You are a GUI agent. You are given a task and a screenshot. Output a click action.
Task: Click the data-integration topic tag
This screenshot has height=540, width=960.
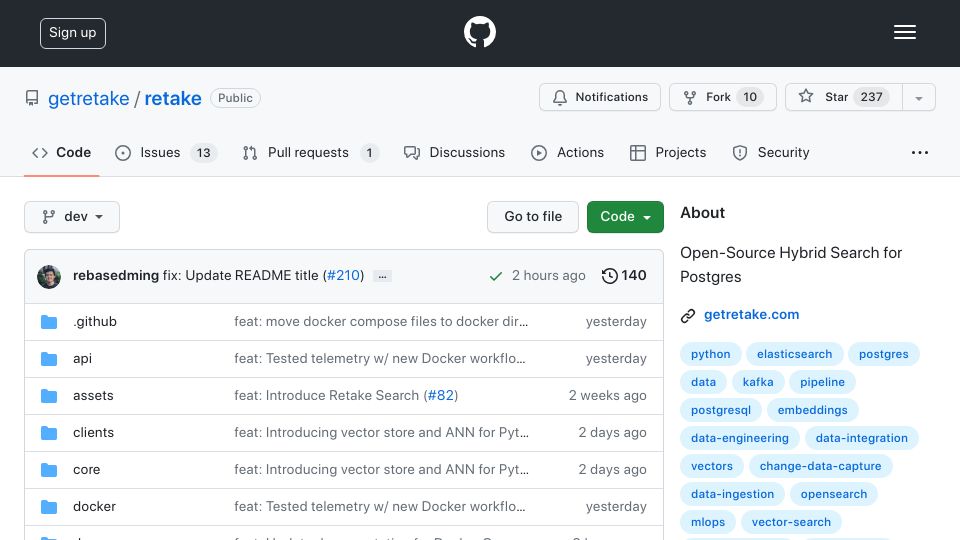[861, 438]
